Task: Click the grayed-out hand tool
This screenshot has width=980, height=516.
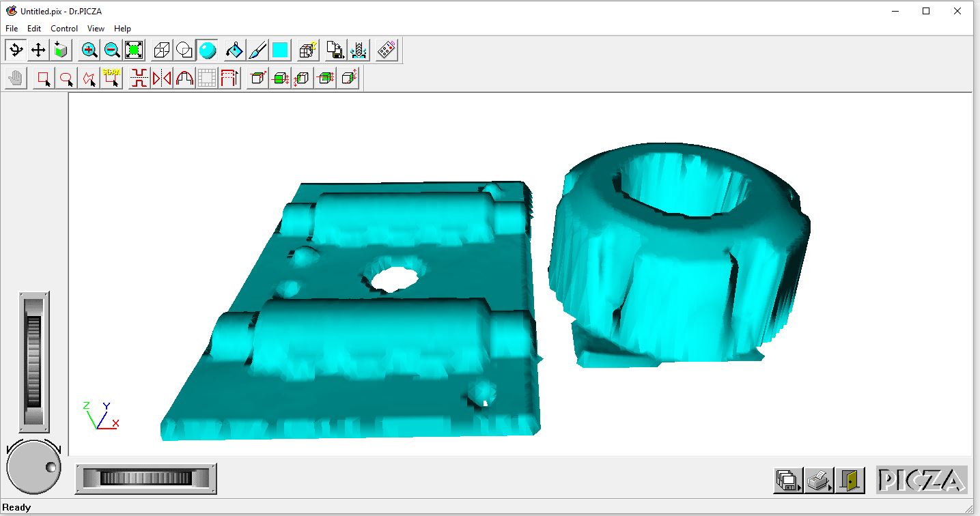Action: [x=16, y=78]
